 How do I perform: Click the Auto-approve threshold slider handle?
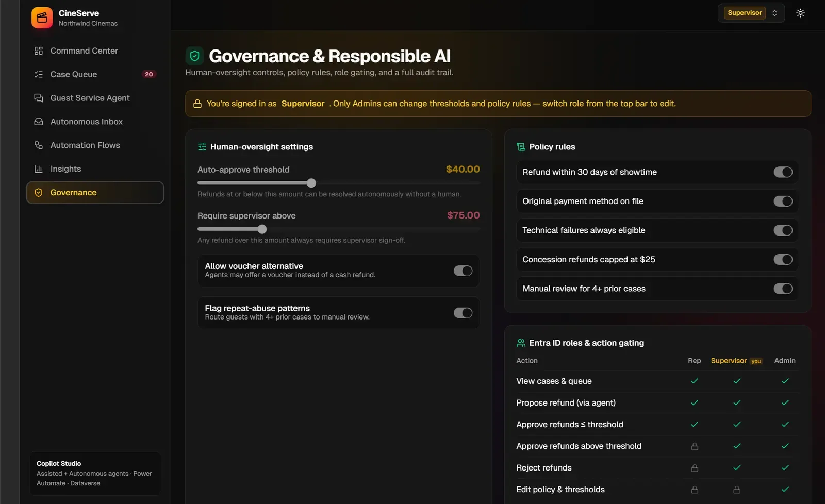point(311,183)
